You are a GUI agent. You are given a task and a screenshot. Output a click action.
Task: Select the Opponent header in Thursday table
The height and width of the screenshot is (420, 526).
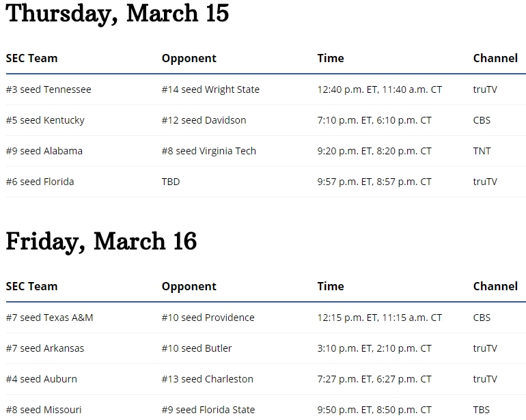point(189,58)
